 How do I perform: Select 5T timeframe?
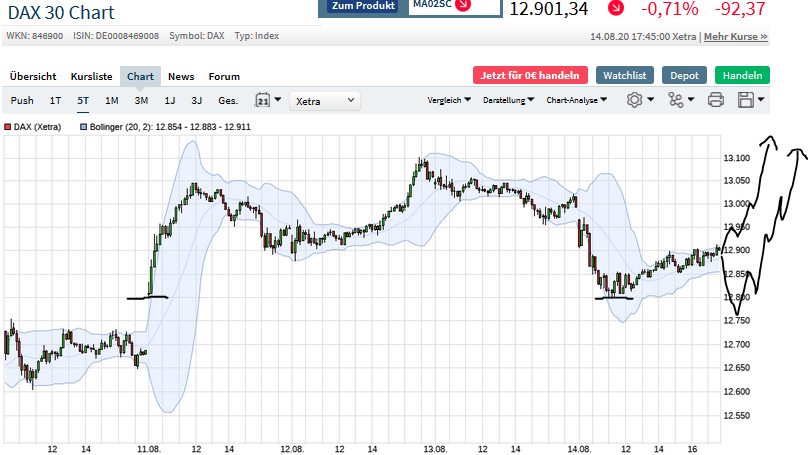[83, 100]
